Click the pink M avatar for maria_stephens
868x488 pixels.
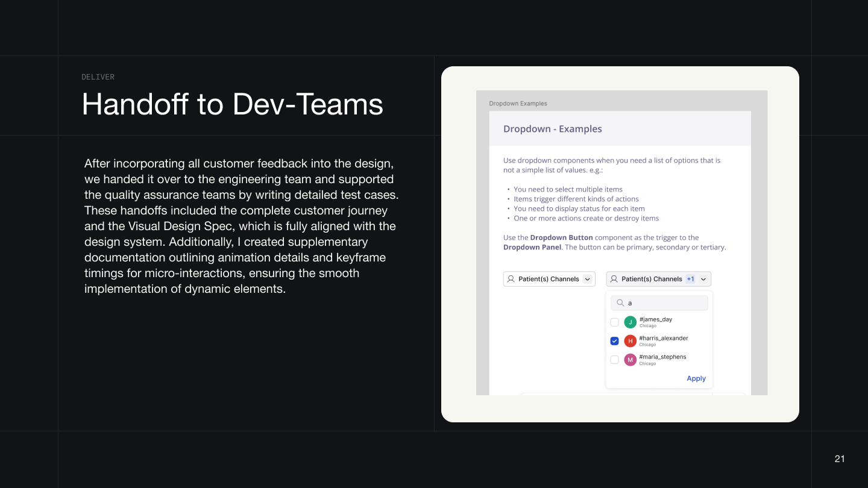pos(630,360)
